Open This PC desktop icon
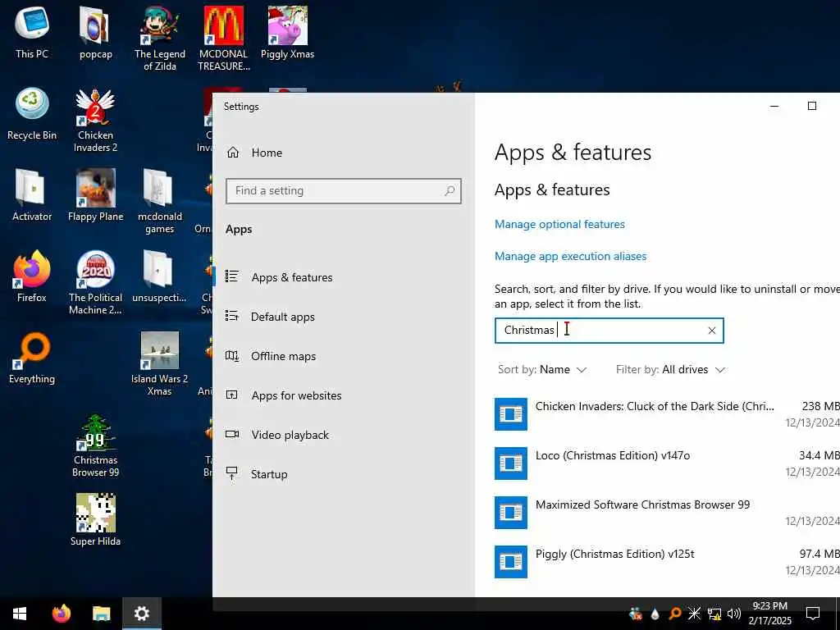The width and height of the screenshot is (840, 630). pyautogui.click(x=32, y=32)
